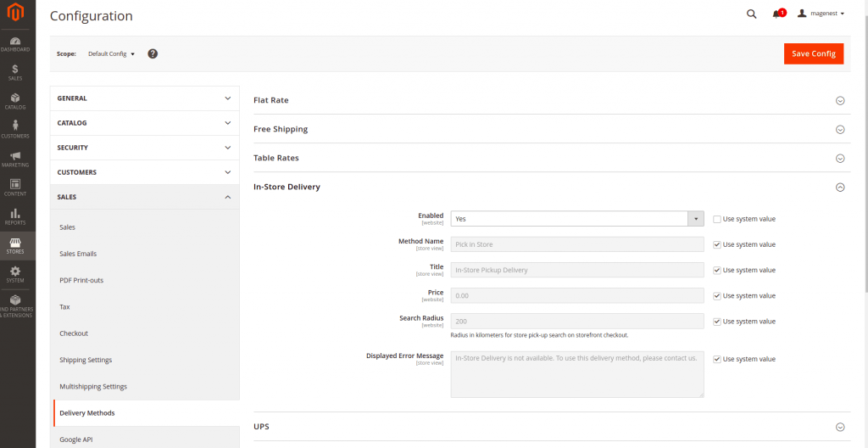Image resolution: width=868 pixels, height=448 pixels.
Task: Click the scope help question icon
Action: [x=153, y=53]
